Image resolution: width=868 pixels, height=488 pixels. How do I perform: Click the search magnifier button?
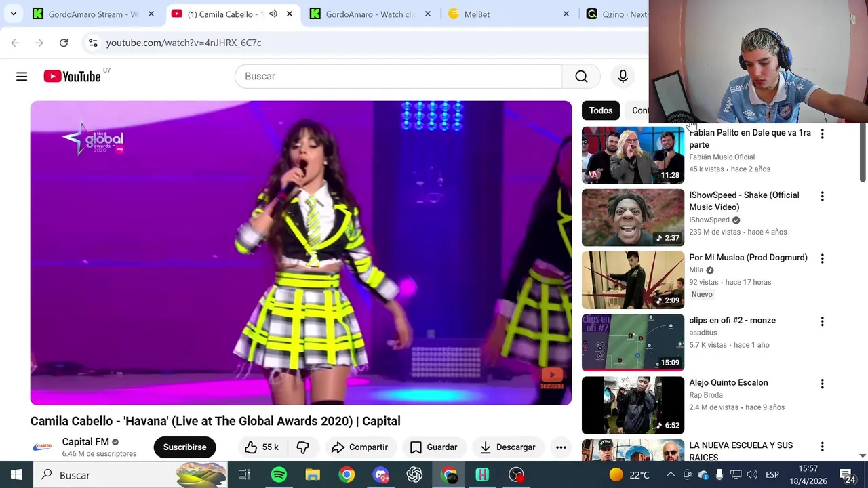pyautogui.click(x=581, y=77)
